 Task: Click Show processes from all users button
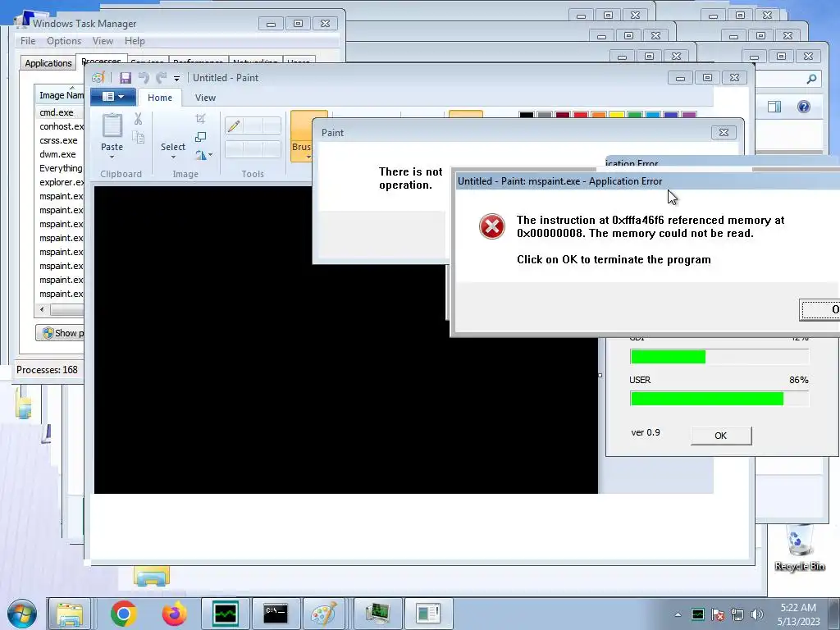pyautogui.click(x=60, y=333)
